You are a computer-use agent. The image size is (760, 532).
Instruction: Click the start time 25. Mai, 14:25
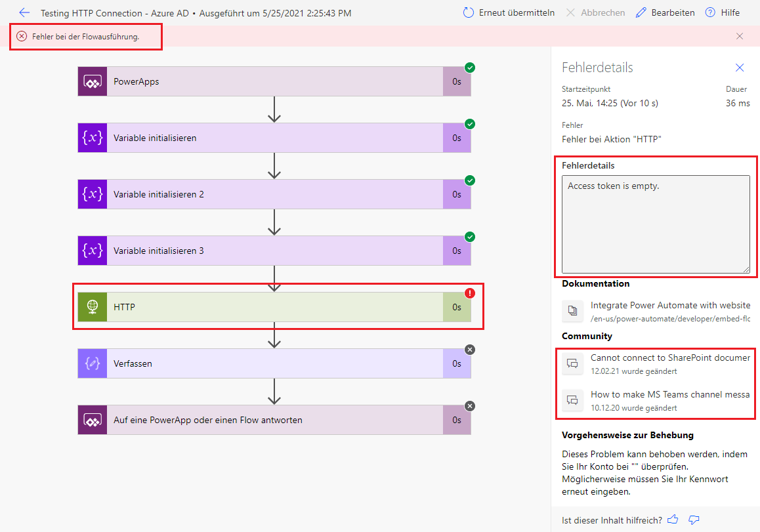pos(610,103)
